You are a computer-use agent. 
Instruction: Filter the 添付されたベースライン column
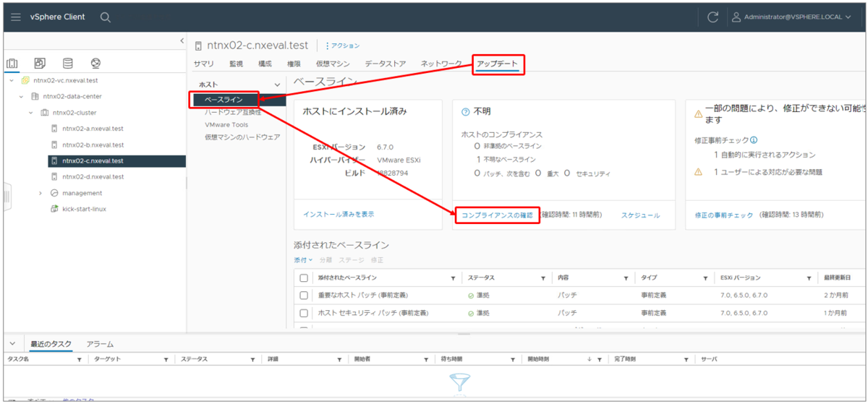[453, 278]
